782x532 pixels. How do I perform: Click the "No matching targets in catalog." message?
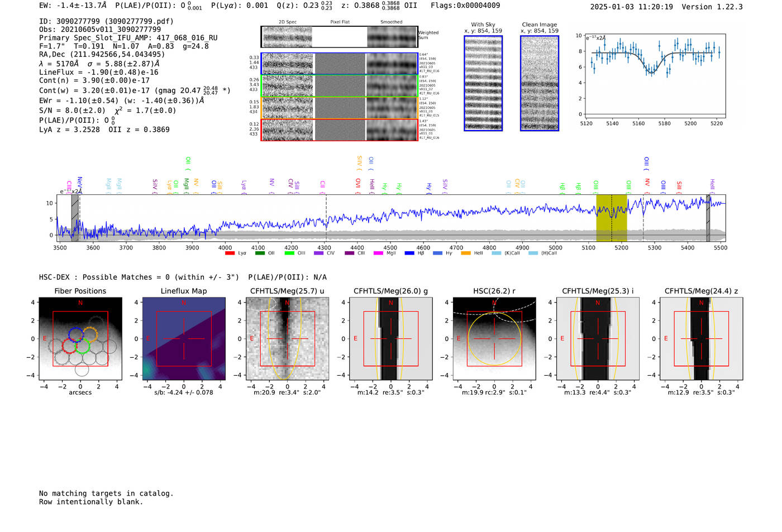tap(106, 493)
